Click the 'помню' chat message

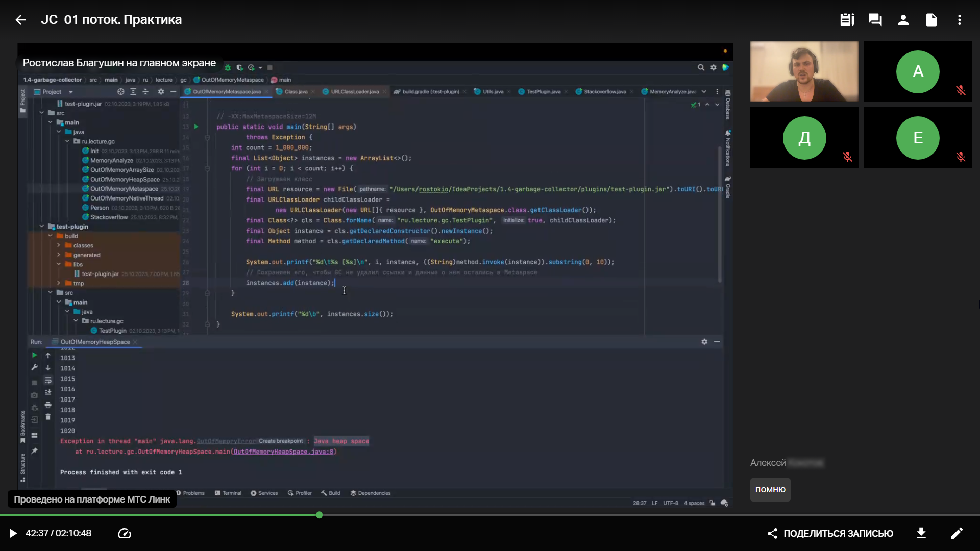770,490
